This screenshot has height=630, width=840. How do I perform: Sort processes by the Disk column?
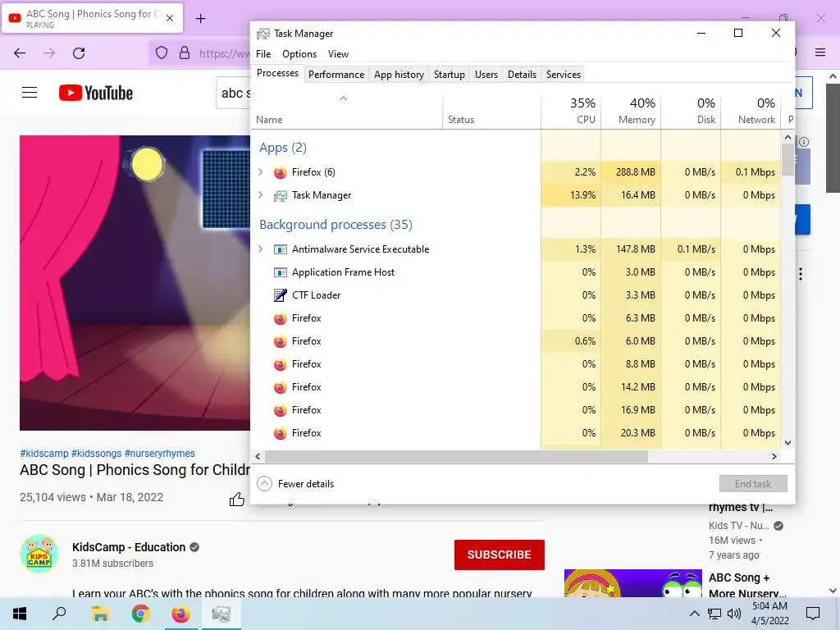[x=691, y=111]
